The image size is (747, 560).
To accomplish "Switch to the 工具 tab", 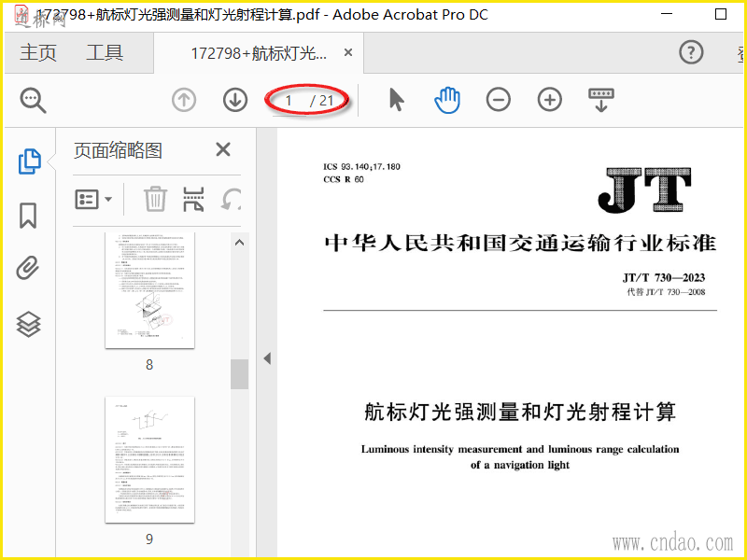I will pyautogui.click(x=105, y=52).
